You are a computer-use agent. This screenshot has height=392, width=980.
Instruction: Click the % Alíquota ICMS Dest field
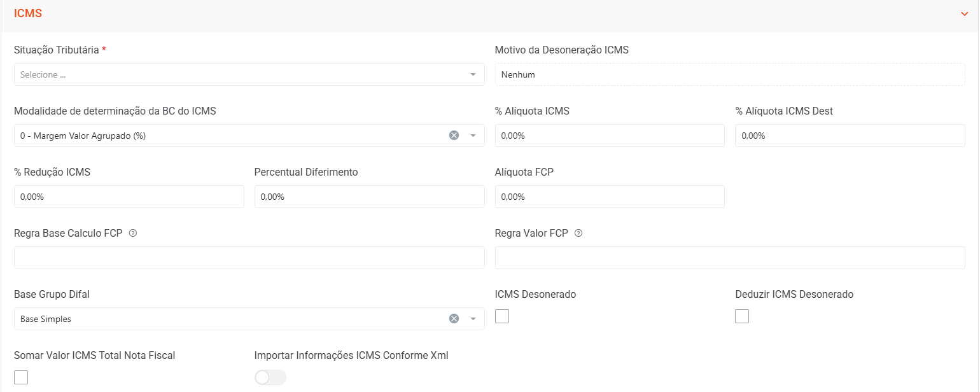coord(850,136)
